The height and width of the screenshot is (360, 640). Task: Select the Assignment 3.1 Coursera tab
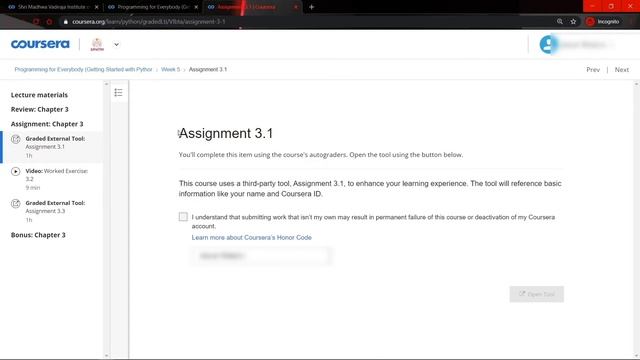(x=252, y=7)
